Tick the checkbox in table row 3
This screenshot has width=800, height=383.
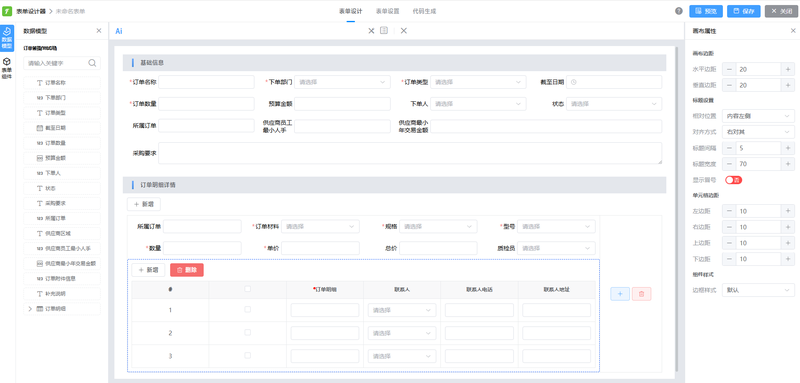point(247,355)
